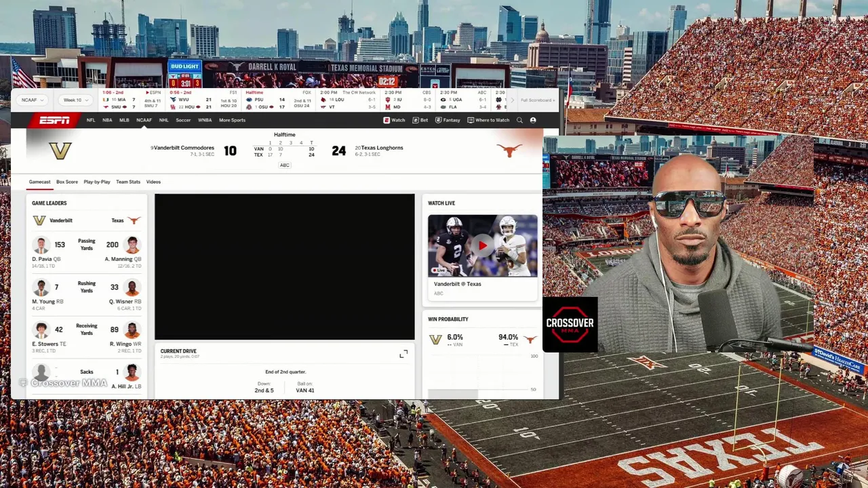Click A. Manning's headshot in Game Leaders
The image size is (868, 488).
[132, 245]
